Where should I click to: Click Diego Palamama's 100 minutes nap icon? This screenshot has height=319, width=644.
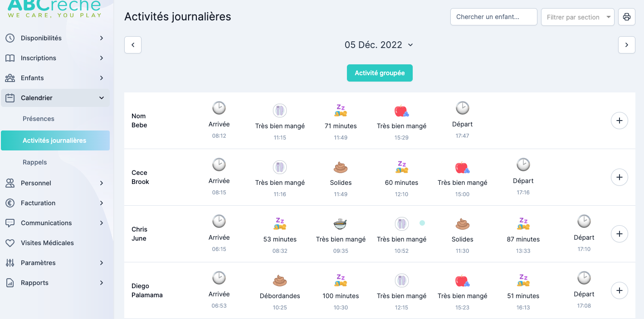click(x=341, y=280)
